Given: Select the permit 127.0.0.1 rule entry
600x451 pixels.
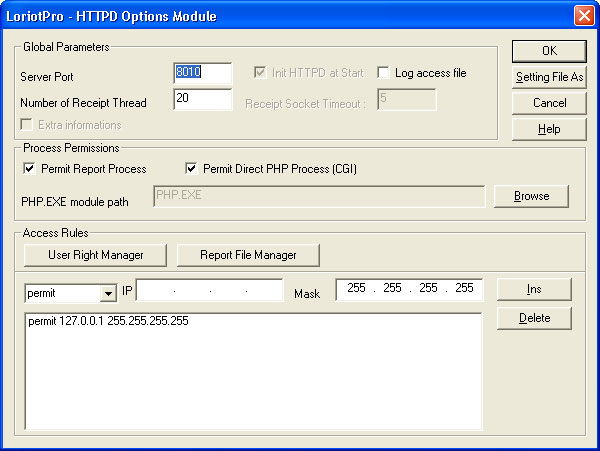Looking at the screenshot, I should coord(109,322).
